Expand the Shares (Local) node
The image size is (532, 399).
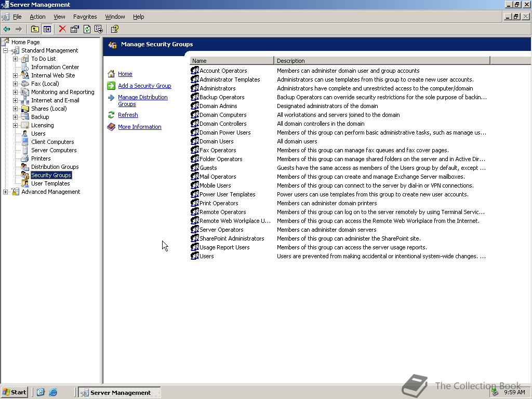[15, 109]
